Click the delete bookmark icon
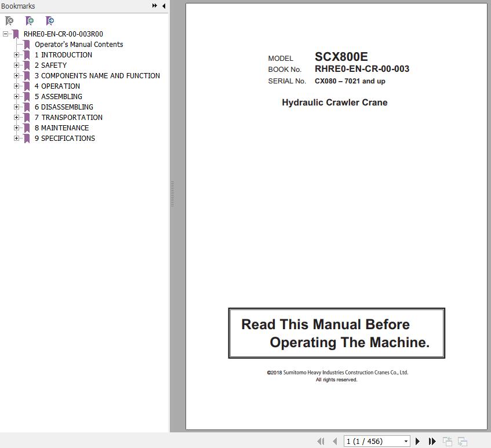Viewport: 491px width, 448px height. (9, 21)
